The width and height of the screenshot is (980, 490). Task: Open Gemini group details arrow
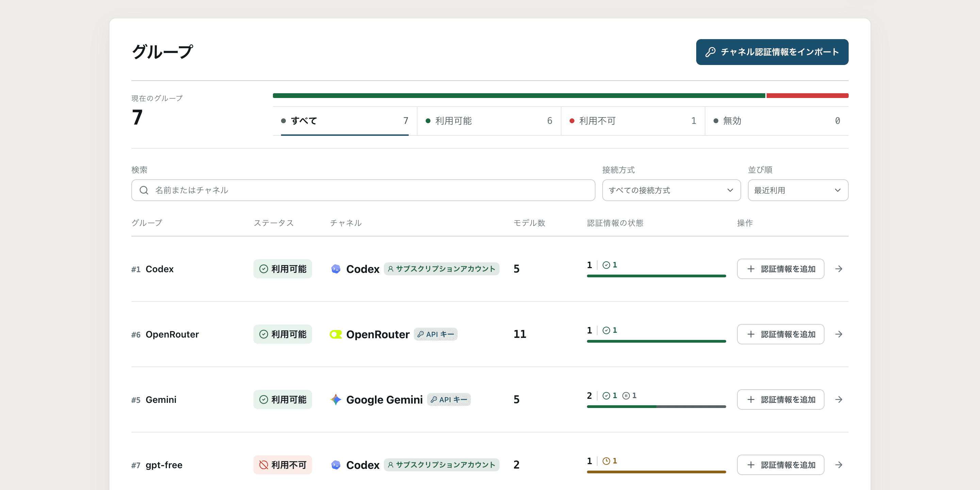(839, 399)
